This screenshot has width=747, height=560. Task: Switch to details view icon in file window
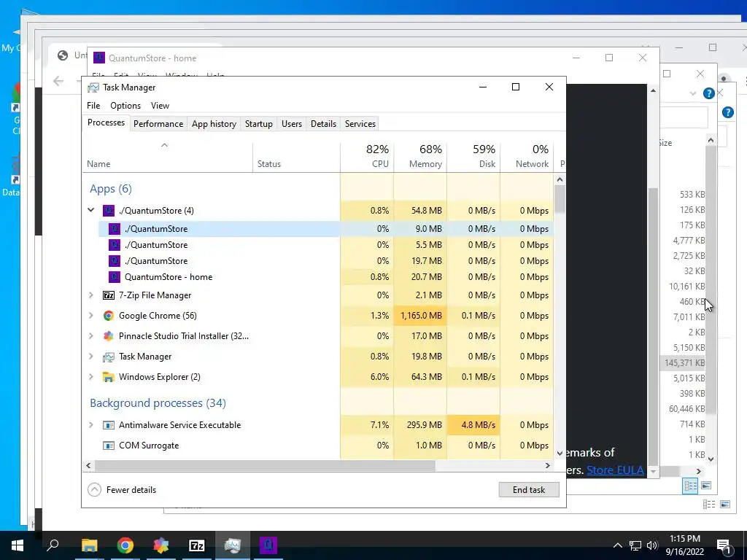coord(690,485)
